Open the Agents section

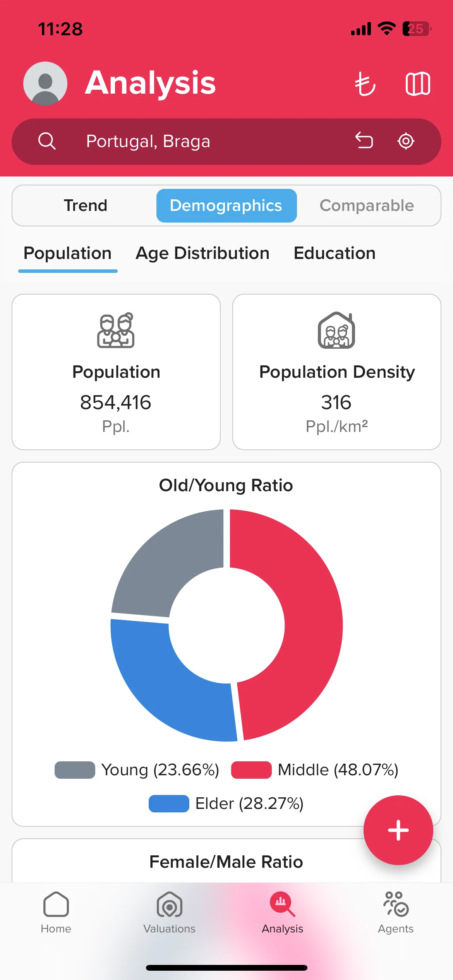(396, 913)
